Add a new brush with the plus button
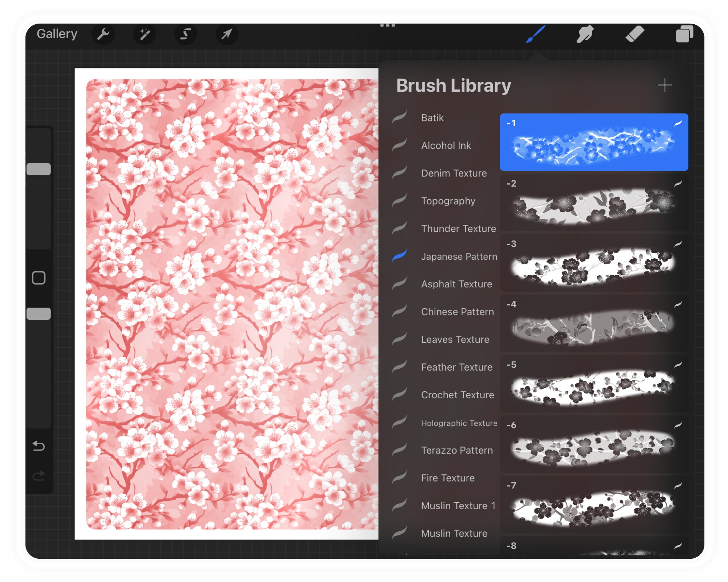The height and width of the screenshot is (582, 728). pos(665,85)
